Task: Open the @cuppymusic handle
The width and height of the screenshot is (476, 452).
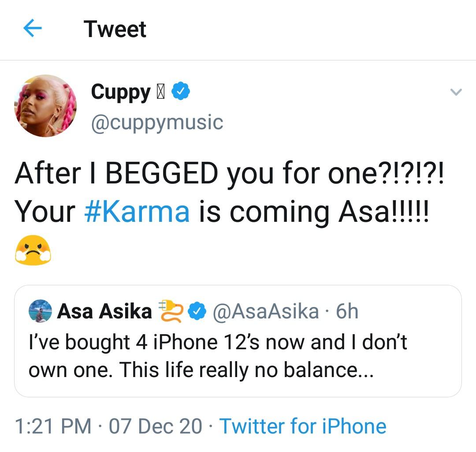Action: tap(157, 122)
